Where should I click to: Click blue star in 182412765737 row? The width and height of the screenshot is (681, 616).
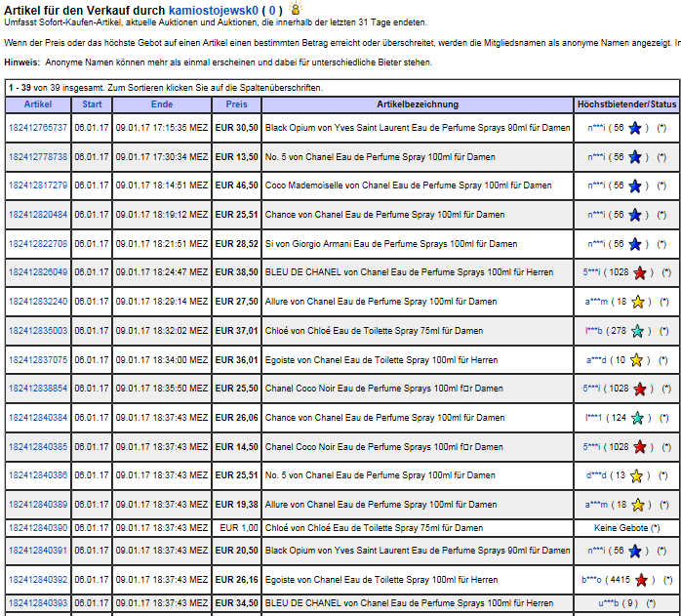[x=635, y=128]
